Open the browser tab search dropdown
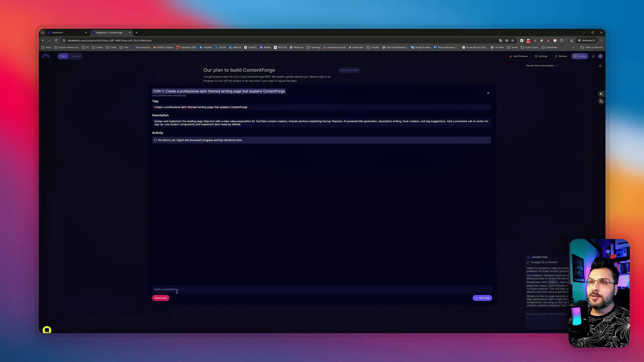This screenshot has height=362, width=644. (43, 33)
